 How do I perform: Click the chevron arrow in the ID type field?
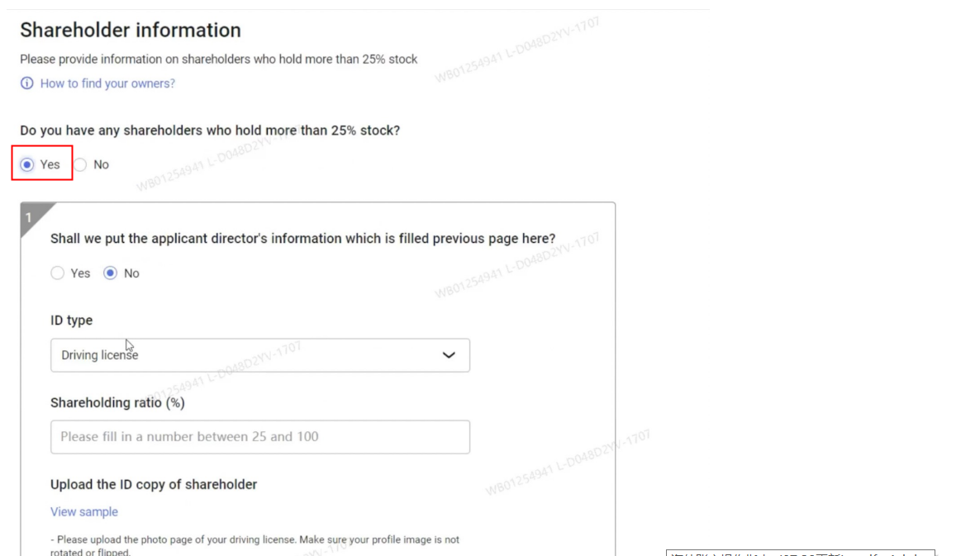449,355
